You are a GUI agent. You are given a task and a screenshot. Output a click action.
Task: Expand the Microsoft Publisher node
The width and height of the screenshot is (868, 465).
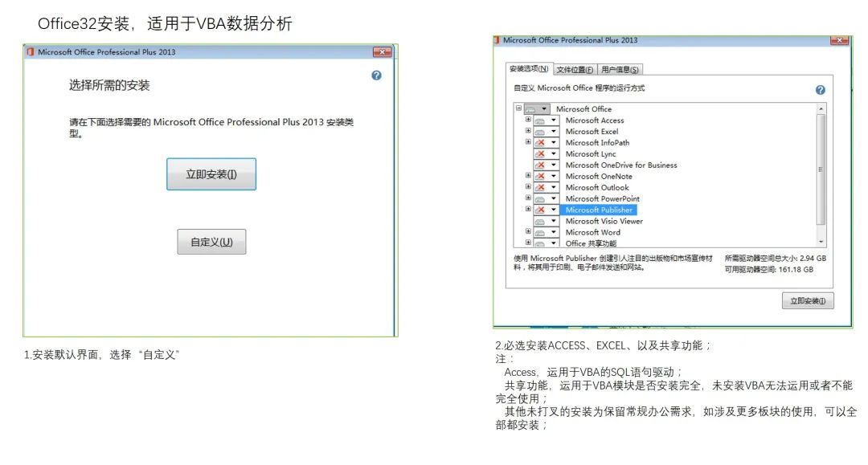coord(528,209)
